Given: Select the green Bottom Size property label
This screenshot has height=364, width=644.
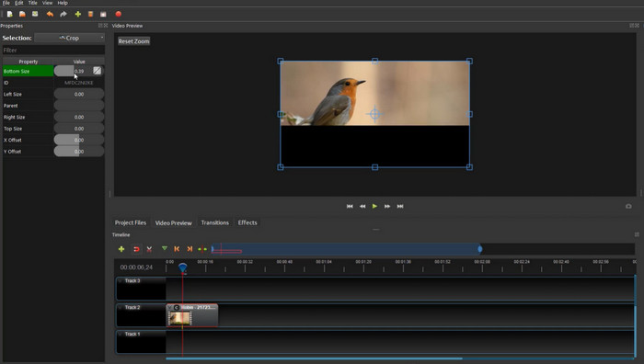Looking at the screenshot, I should click(x=28, y=71).
